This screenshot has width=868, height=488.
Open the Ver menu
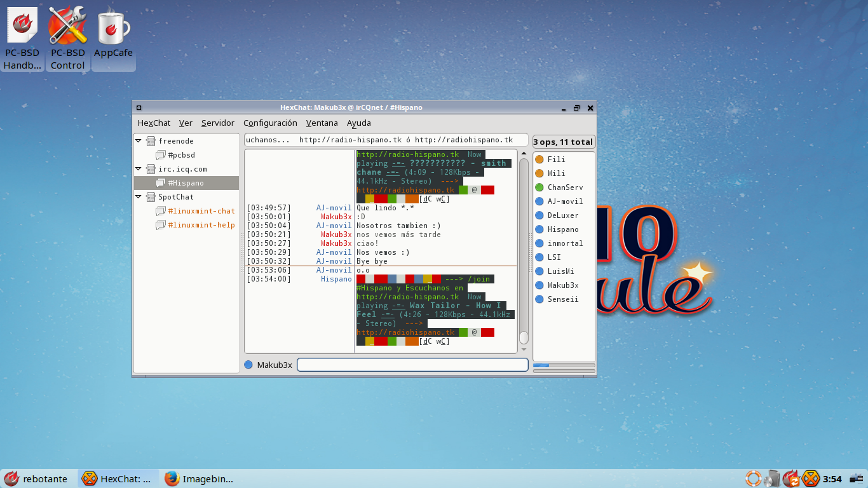click(x=186, y=123)
